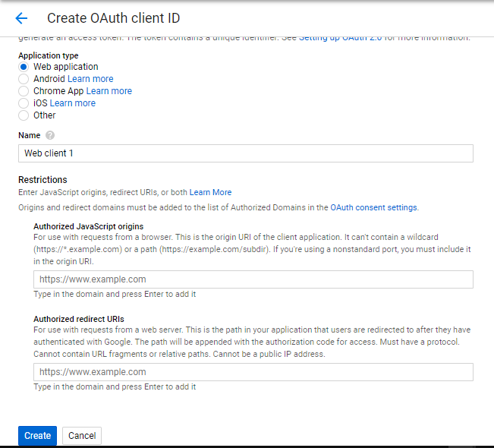Choose the Chrome App radio option
Viewport: 494px width, 448px height.
(24, 91)
